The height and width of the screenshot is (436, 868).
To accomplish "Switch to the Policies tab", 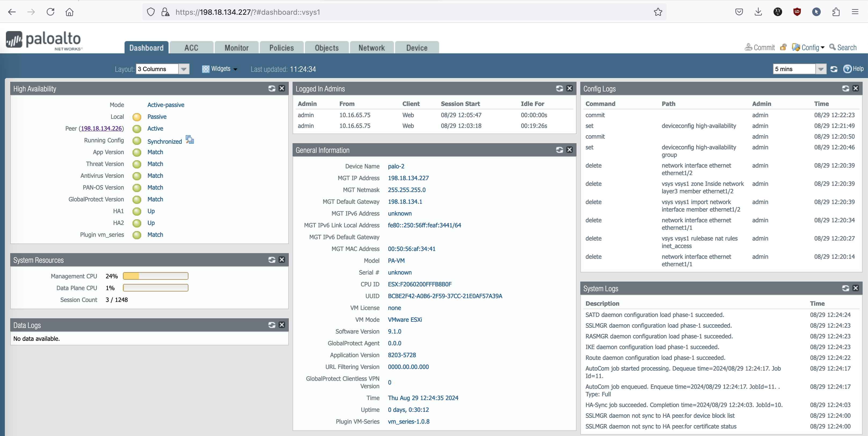I will 281,48.
